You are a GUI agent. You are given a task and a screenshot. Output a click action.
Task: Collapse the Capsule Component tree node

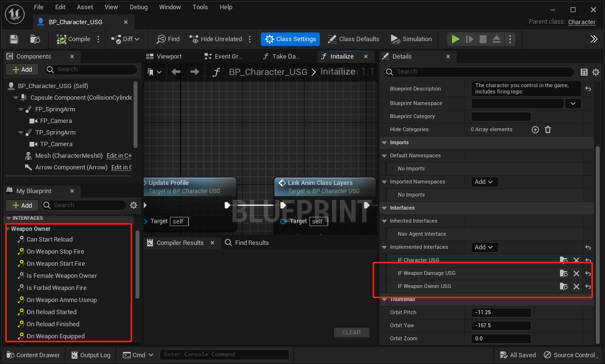[16, 98]
